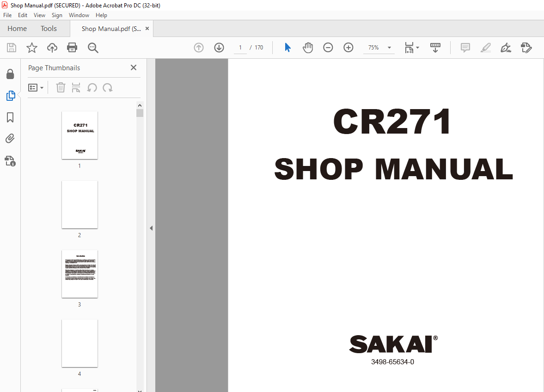This screenshot has height=392, width=544.
Task: Open the Find text magnifier icon
Action: [93, 48]
